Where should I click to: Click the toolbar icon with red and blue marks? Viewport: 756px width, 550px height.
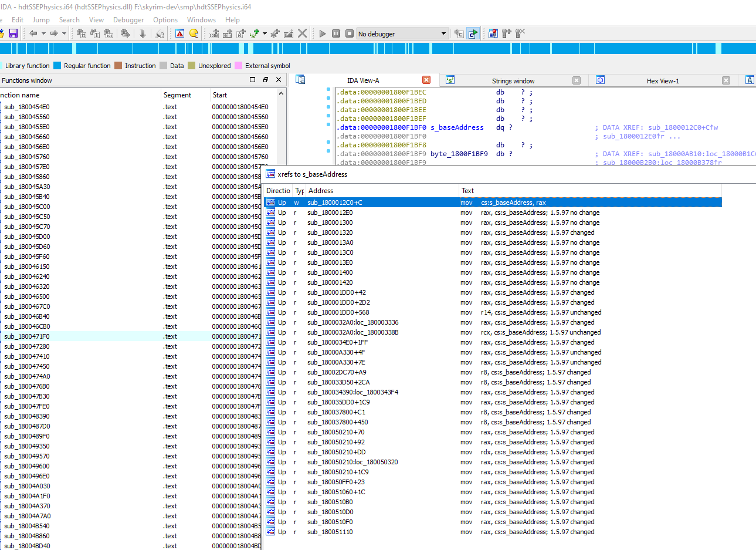(493, 33)
